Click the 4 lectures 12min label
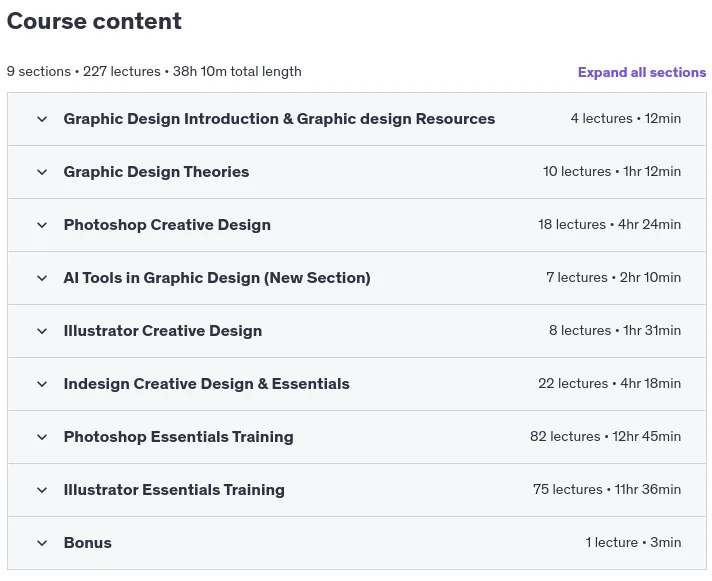Viewport: 712px width, 581px height. pos(626,118)
